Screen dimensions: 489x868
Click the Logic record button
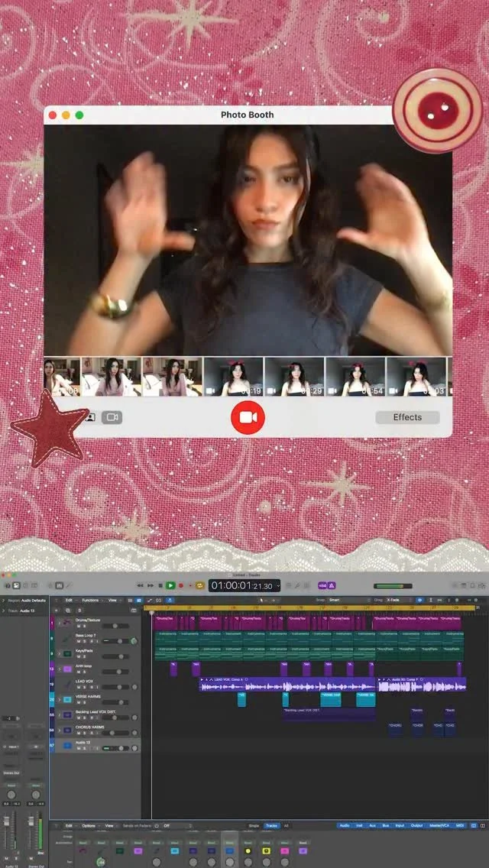(180, 586)
